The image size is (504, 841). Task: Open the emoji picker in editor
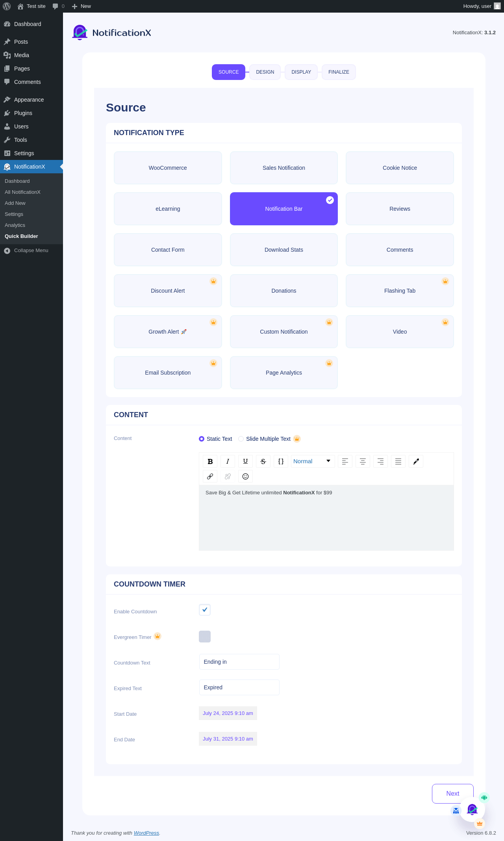[x=245, y=476]
